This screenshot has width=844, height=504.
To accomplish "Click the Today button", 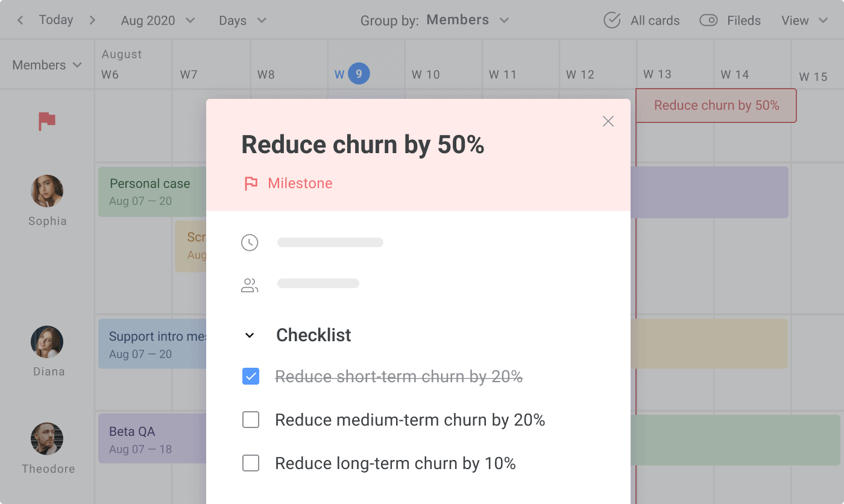I will pos(56,20).
